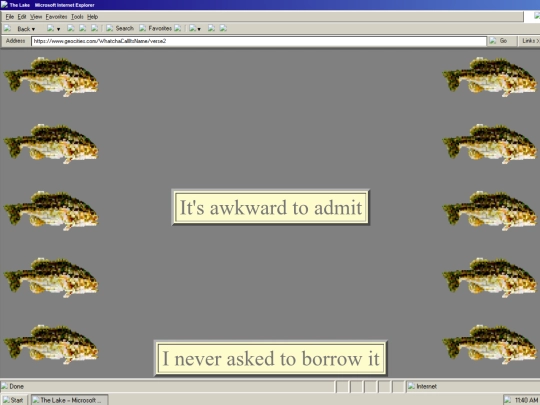The height and width of the screenshot is (405, 540).
Task: Click the Done status bar text
Action: tap(17, 386)
